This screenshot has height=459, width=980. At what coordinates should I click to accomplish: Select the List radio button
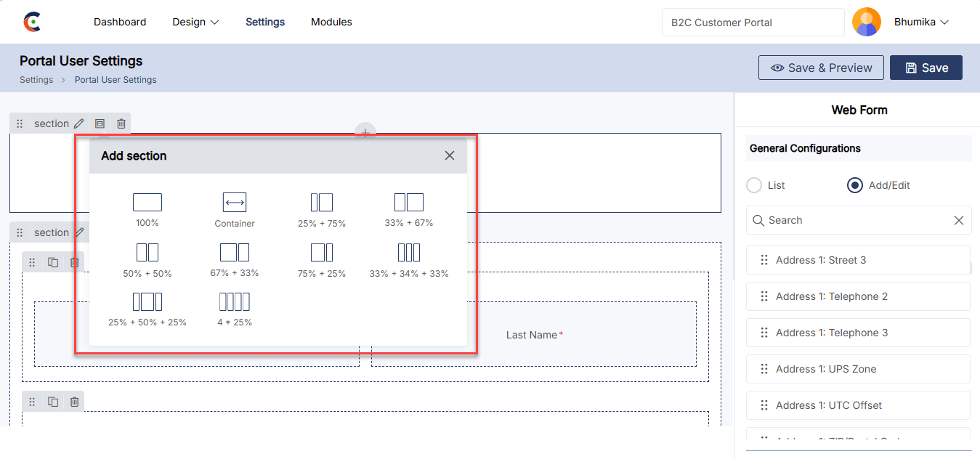[754, 185]
